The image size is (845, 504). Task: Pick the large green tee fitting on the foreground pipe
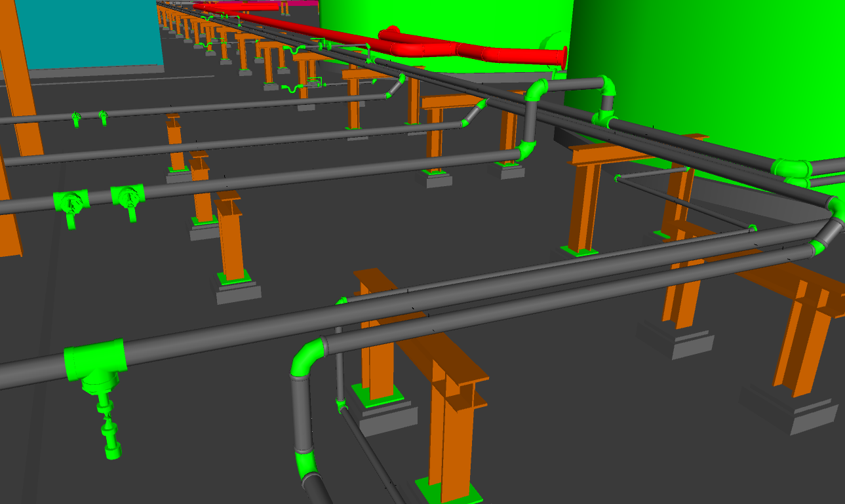[x=95, y=362]
